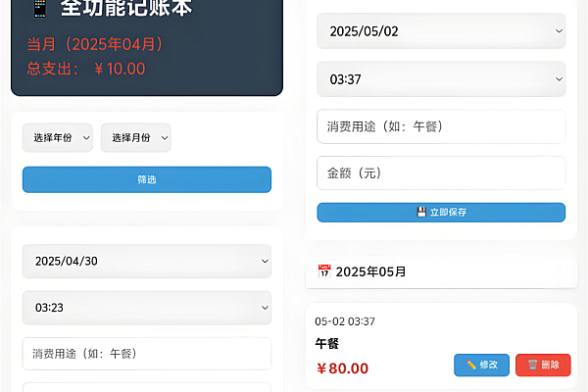This screenshot has width=588, height=392.
Task: Click the 立即保存 save button
Action: [x=441, y=213]
